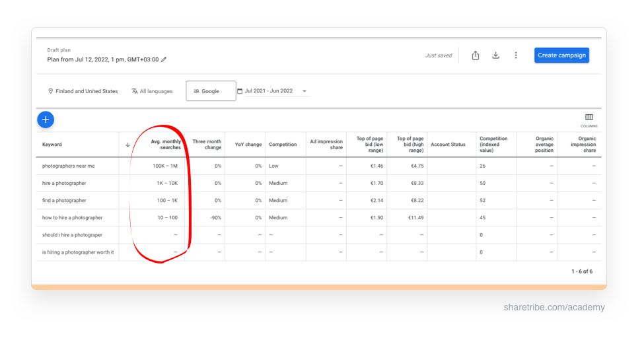644x344 pixels.
Task: Click the blue plus add keyword button
Action: pos(46,120)
